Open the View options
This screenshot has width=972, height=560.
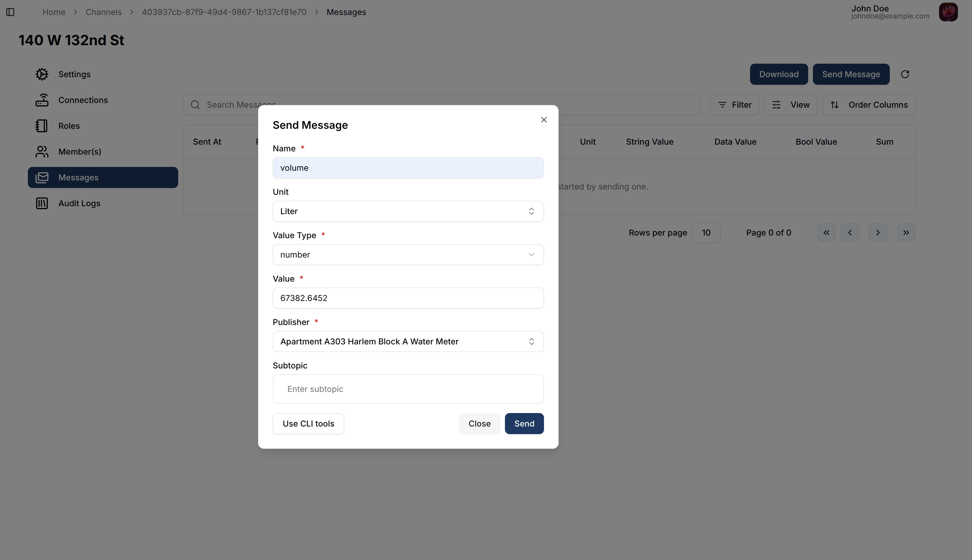(790, 105)
